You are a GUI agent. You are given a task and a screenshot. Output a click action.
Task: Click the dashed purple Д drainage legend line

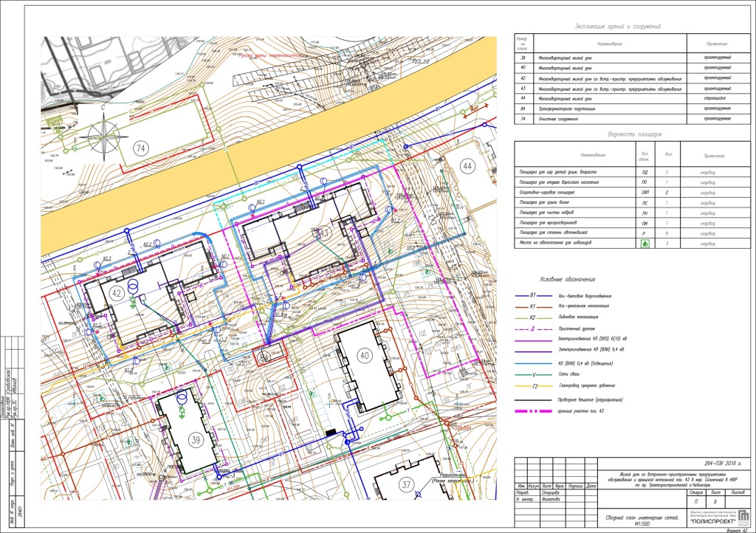tap(533, 329)
